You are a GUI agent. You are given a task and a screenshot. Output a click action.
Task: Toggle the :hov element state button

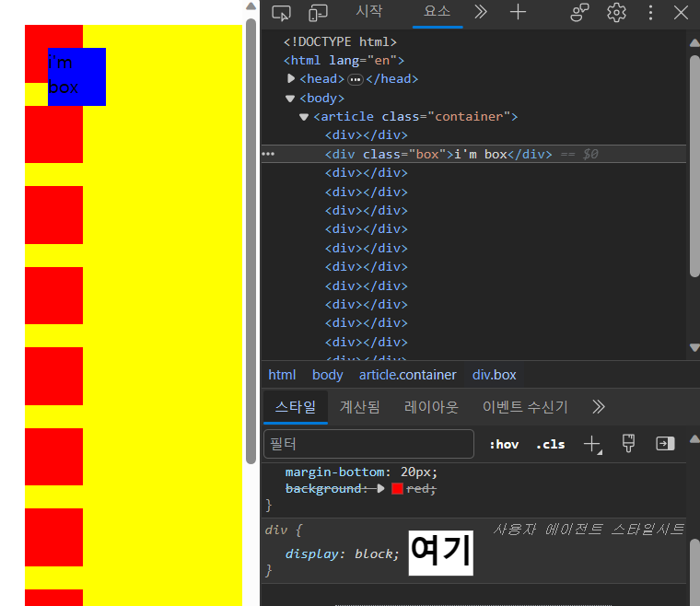click(x=504, y=445)
